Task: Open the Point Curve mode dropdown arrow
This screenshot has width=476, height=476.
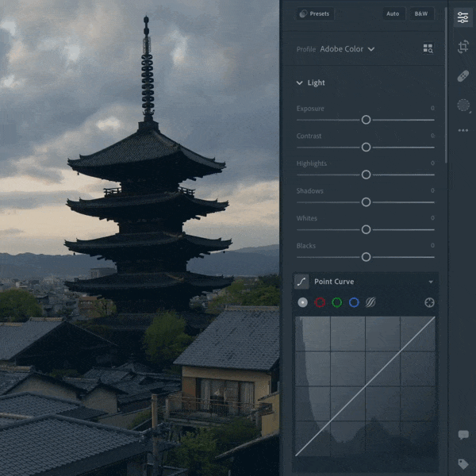Action: (x=431, y=282)
